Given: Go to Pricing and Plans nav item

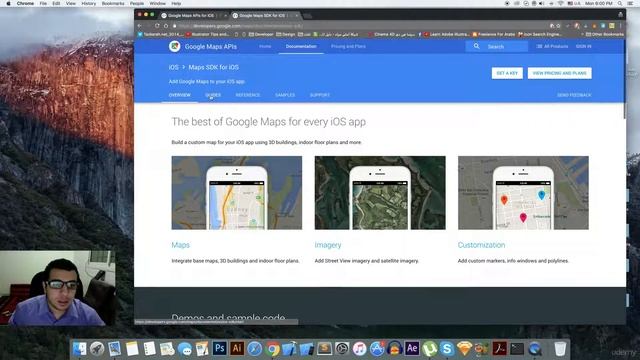Looking at the screenshot, I should click(x=348, y=47).
